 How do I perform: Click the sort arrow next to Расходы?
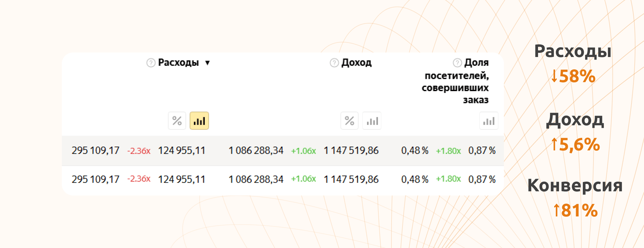[208, 63]
